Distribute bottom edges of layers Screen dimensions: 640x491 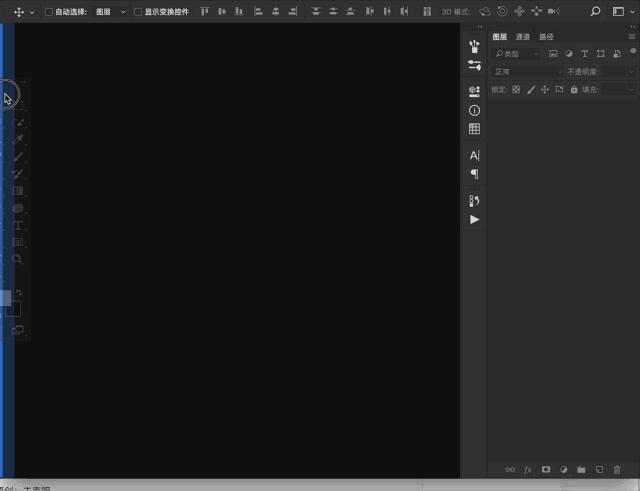(x=350, y=11)
